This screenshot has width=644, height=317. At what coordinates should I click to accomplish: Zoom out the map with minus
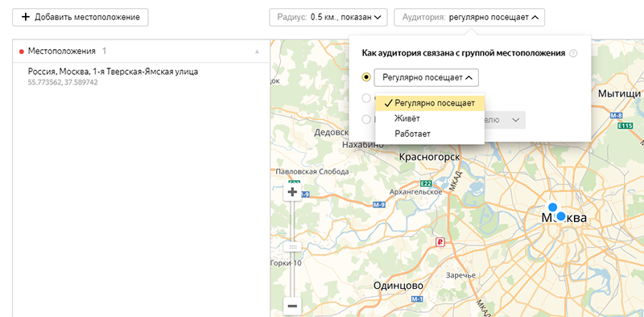pyautogui.click(x=292, y=306)
